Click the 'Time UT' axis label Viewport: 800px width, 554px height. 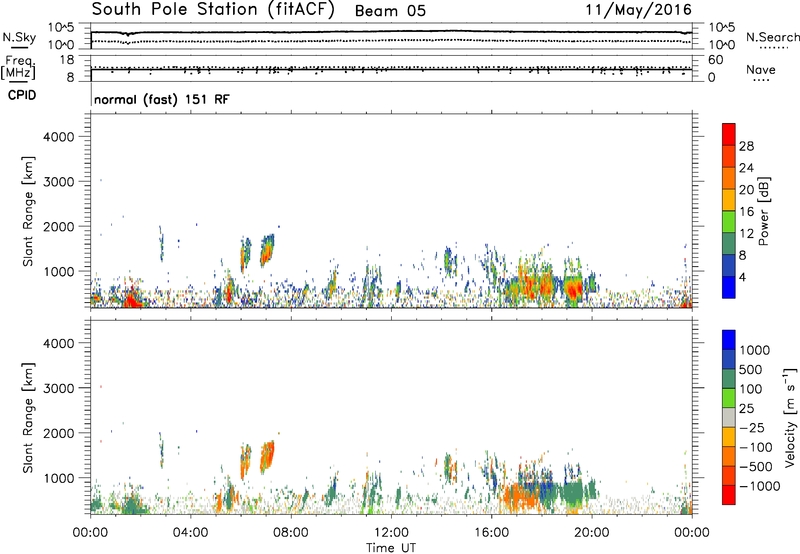click(x=391, y=548)
